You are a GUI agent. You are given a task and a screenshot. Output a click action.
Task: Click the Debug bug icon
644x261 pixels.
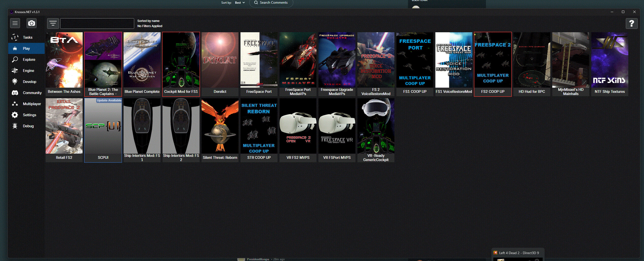[15, 126]
